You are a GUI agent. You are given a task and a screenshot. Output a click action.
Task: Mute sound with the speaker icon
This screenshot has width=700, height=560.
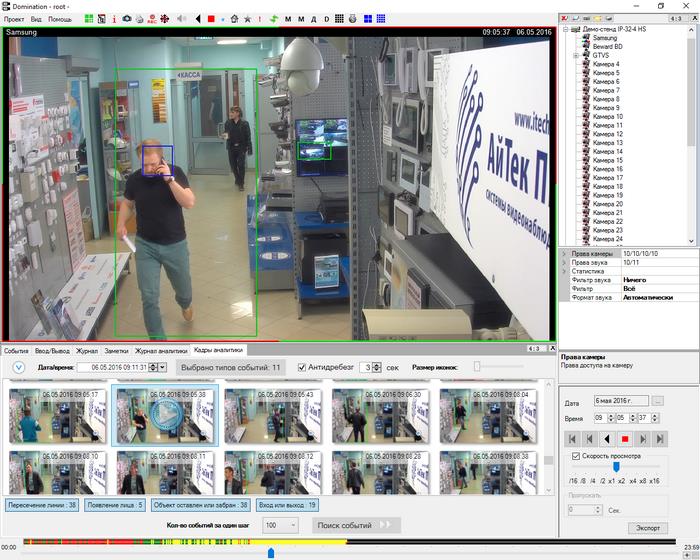tap(181, 19)
